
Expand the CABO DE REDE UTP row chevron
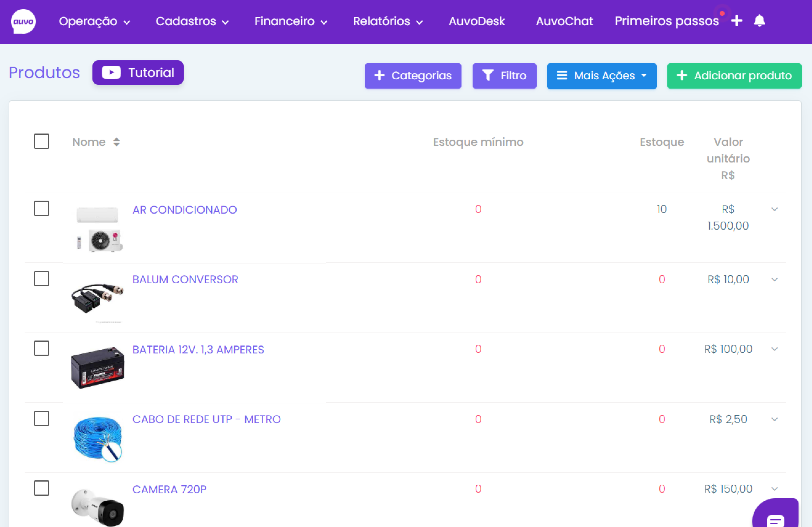tap(775, 419)
